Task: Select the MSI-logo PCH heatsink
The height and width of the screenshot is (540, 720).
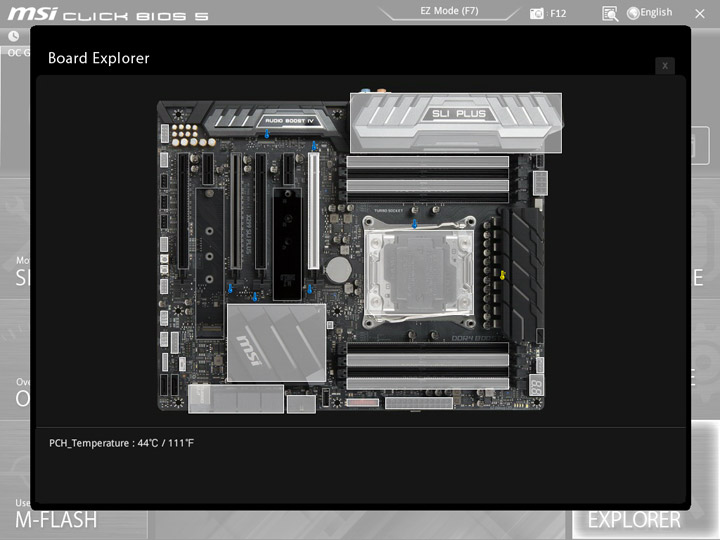Action: 276,343
